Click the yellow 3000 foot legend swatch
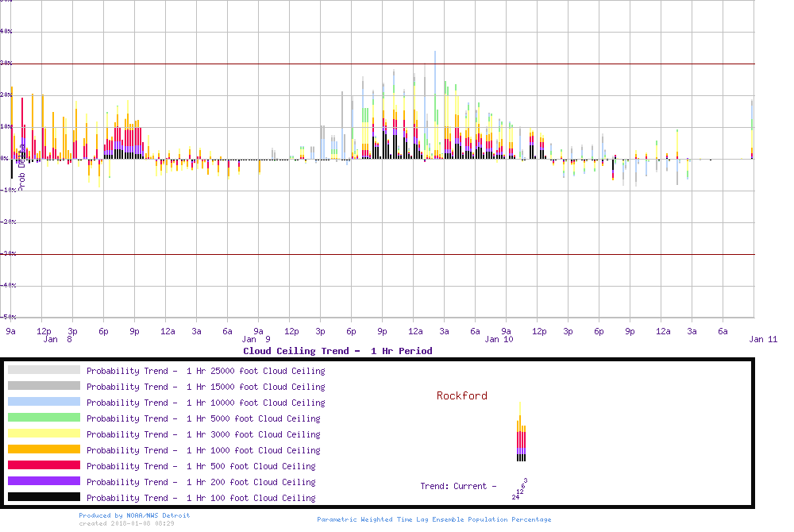The image size is (794, 532). (x=44, y=434)
